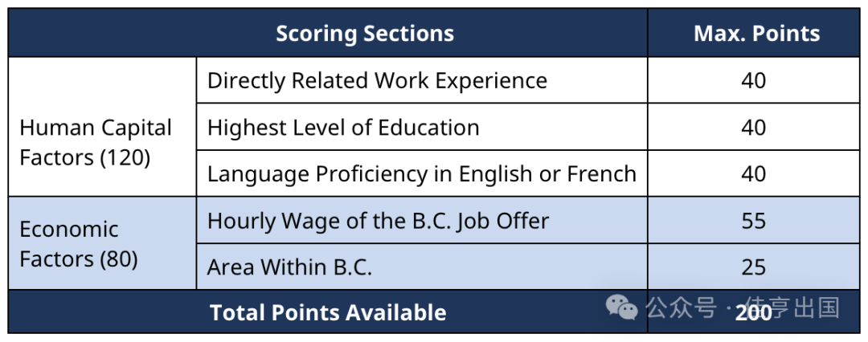Click the Area Within B.C. cell
Screen dimensions: 868x342
coord(422,267)
